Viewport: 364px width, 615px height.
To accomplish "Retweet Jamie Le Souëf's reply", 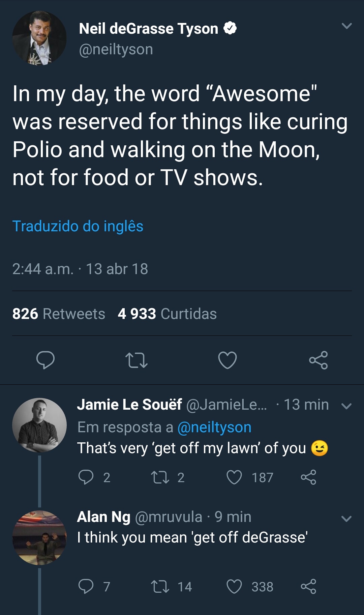I will click(160, 477).
